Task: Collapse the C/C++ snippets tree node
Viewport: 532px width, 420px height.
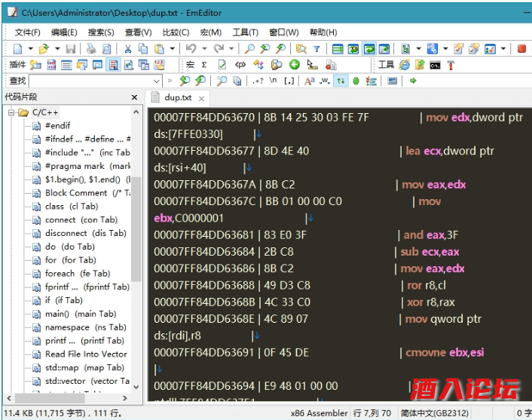Action: pos(12,112)
